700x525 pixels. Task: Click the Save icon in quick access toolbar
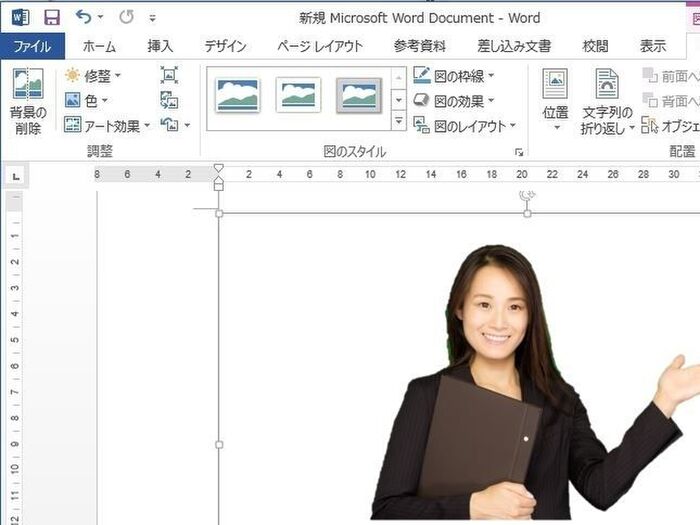pyautogui.click(x=51, y=18)
